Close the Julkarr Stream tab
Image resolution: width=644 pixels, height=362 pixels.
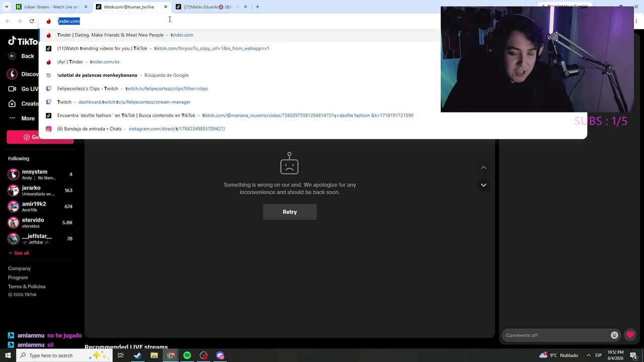86,7
